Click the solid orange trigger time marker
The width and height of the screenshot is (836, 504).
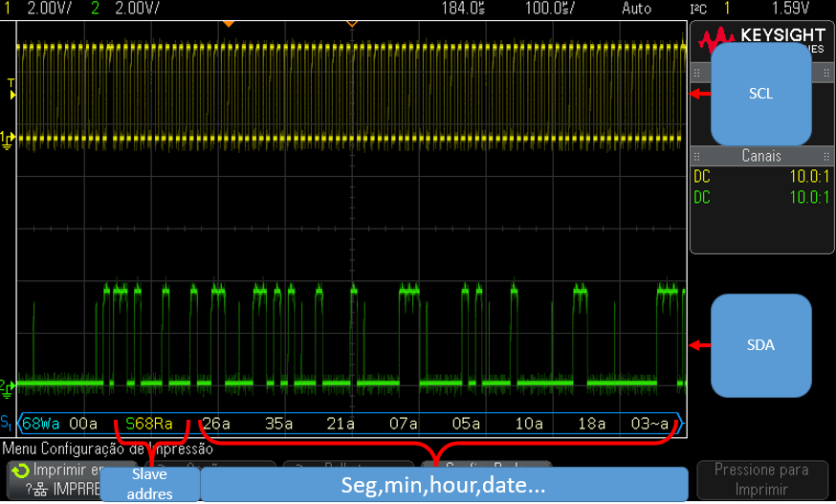point(229,24)
